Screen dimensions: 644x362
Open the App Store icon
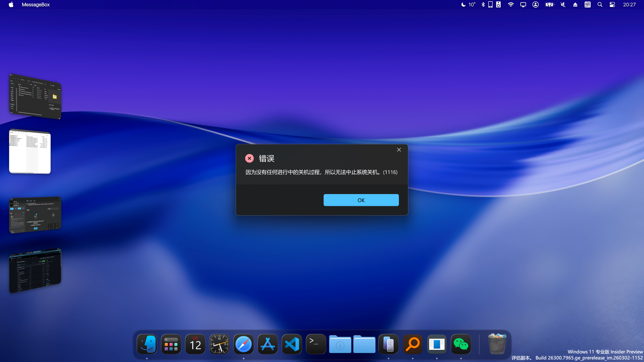pos(268,344)
